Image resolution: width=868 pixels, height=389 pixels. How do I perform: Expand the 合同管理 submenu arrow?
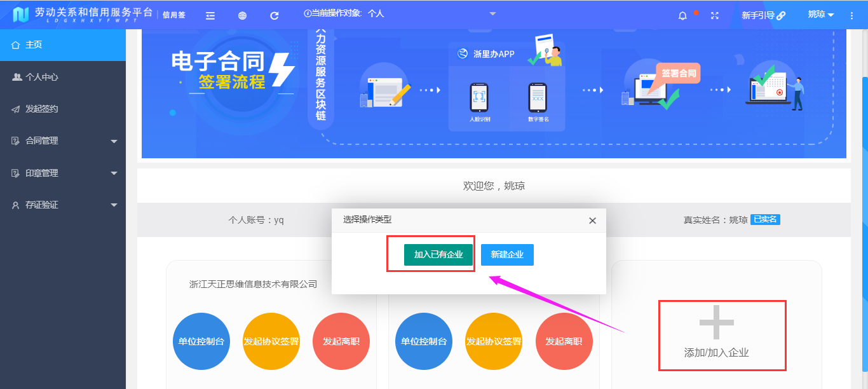coord(114,141)
